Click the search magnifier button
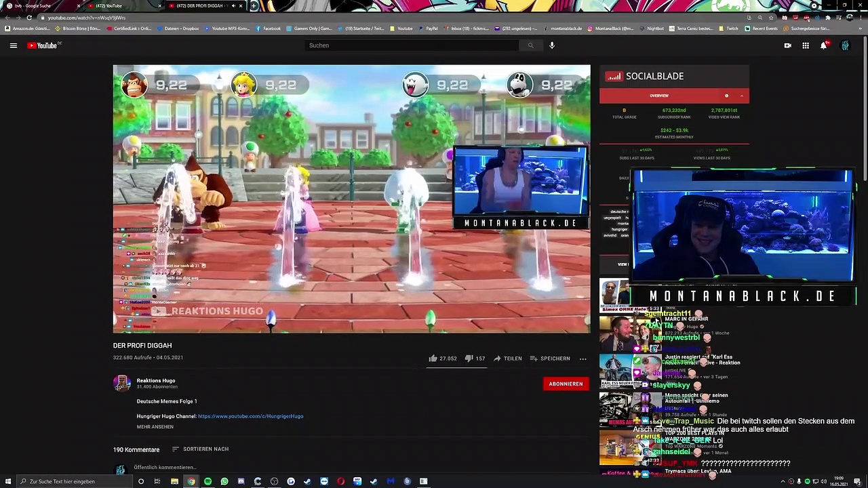This screenshot has width=868, height=488. point(530,45)
